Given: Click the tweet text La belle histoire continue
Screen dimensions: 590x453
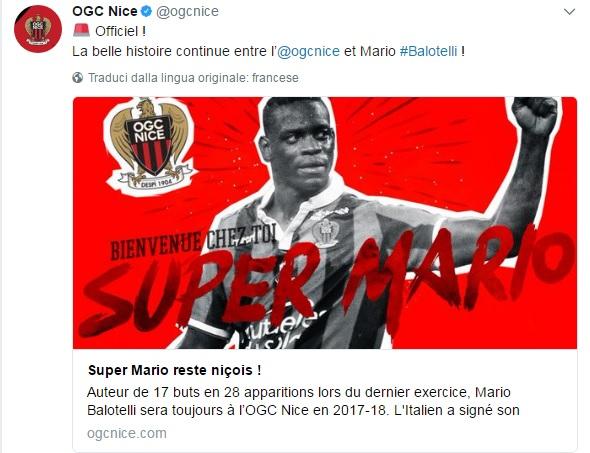Looking at the screenshot, I should click(x=268, y=51).
